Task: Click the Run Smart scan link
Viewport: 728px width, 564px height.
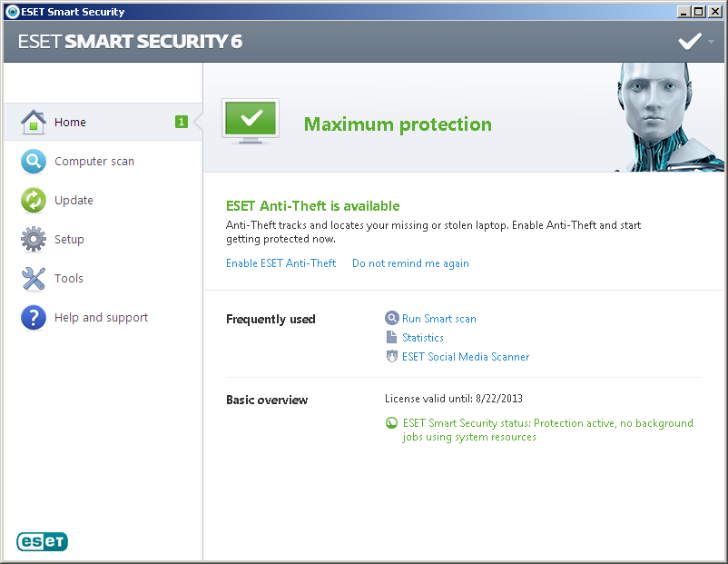Action: pos(438,319)
